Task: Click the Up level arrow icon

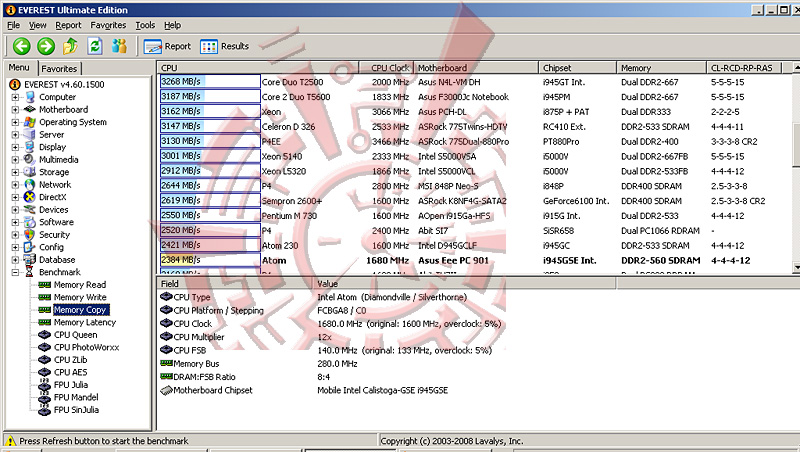Action: click(x=70, y=46)
